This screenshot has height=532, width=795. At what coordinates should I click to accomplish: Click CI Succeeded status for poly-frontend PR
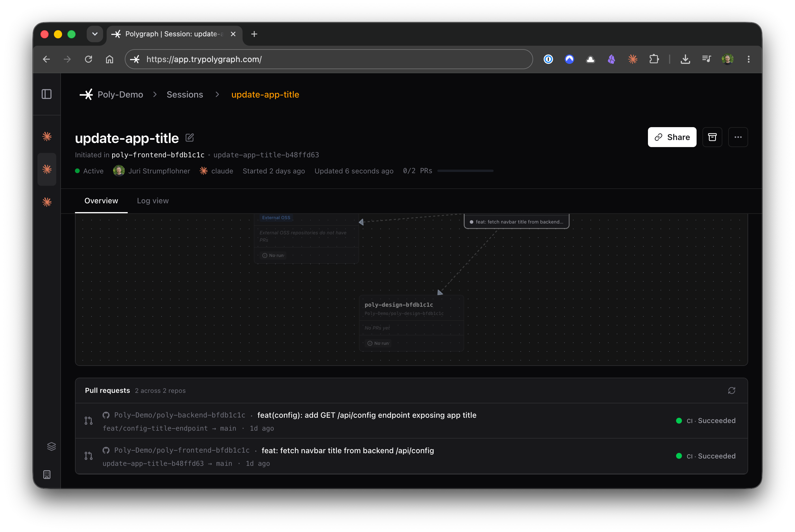705,456
